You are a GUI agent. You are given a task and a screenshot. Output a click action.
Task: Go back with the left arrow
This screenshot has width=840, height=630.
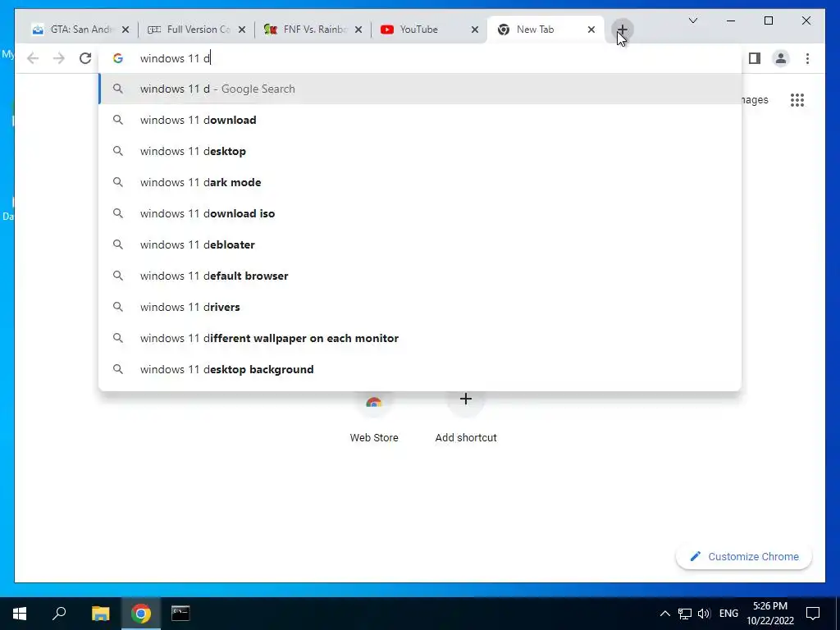click(33, 58)
